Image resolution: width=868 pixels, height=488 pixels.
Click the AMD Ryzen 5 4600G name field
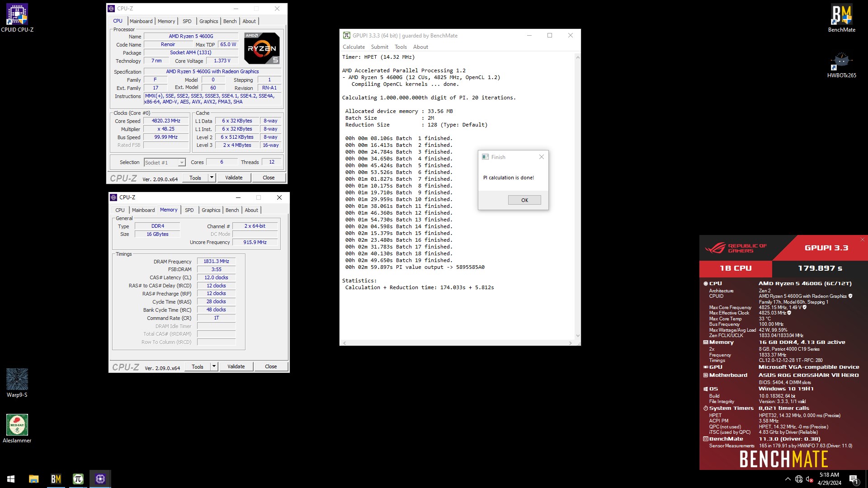point(191,36)
